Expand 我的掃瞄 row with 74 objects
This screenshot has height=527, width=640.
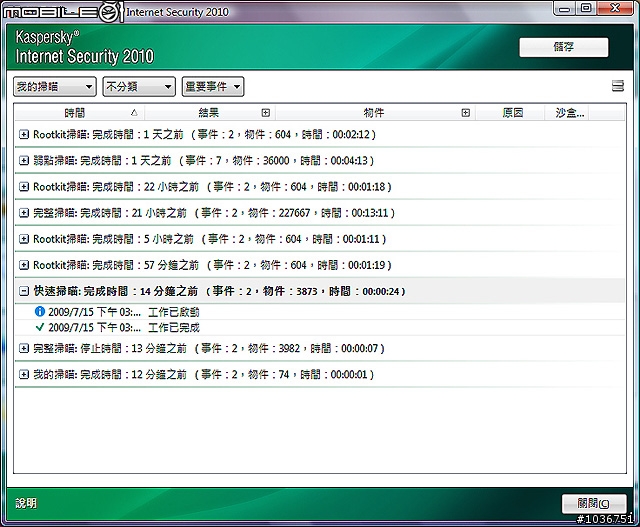click(24, 374)
